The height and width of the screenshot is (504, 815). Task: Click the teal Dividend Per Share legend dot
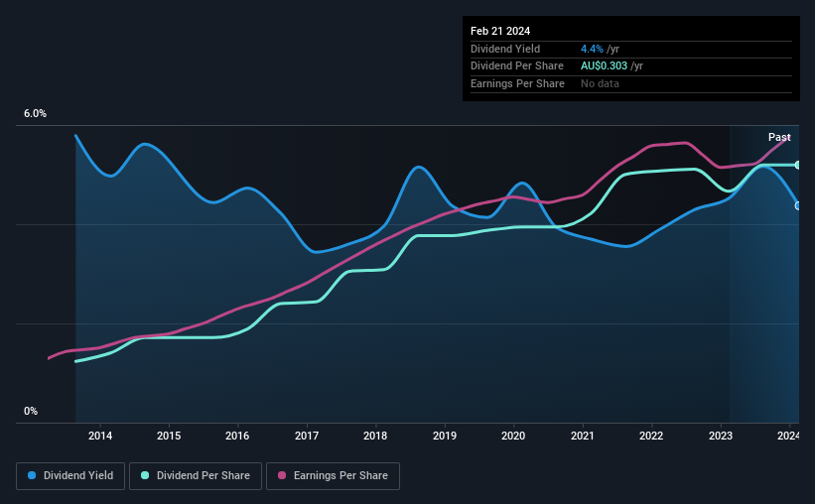(145, 475)
